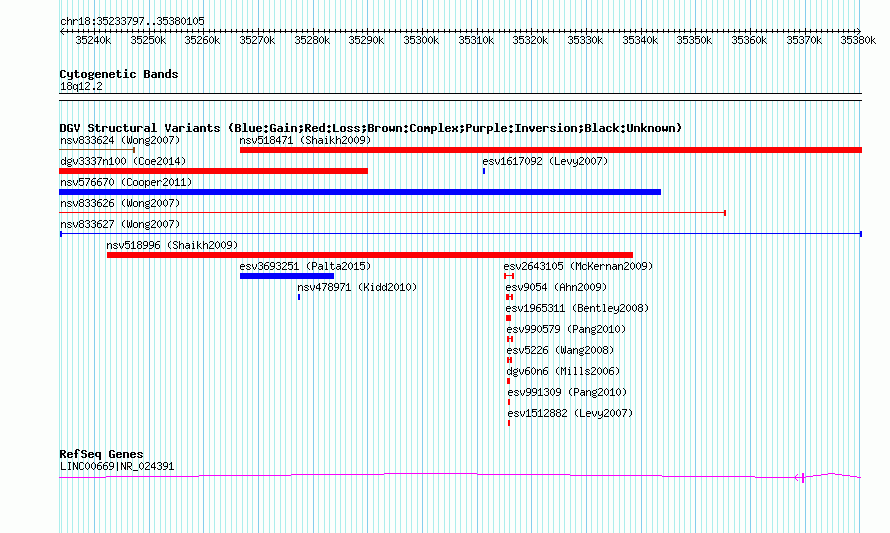Open the nsv833624 (Wong2007) label
890x533 pixels.
tap(120, 140)
